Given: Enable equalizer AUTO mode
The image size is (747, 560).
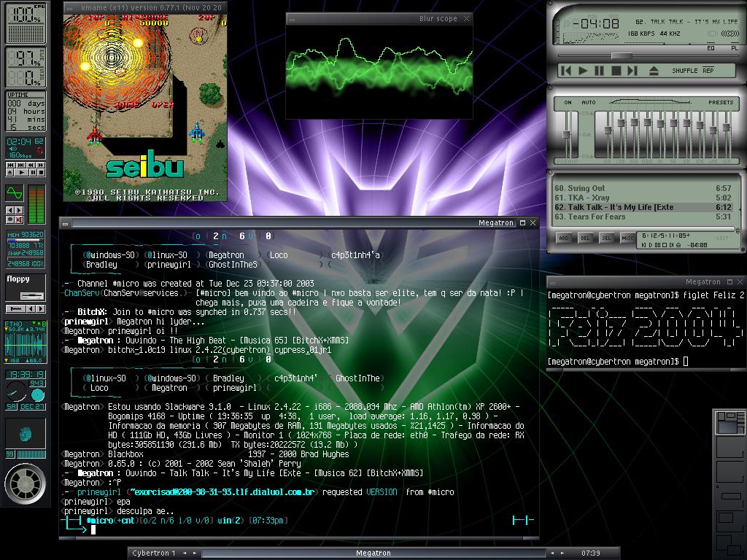Looking at the screenshot, I should click(589, 102).
